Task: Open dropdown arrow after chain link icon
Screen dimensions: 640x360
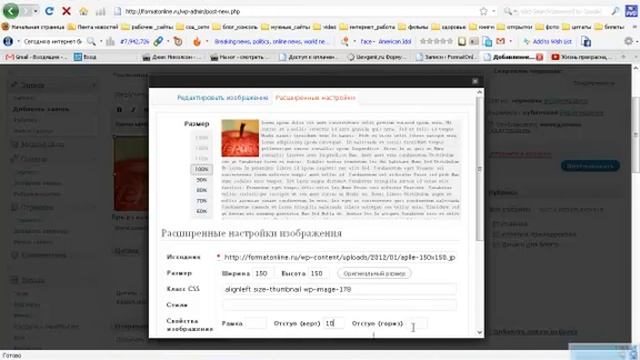Action: (x=168, y=41)
